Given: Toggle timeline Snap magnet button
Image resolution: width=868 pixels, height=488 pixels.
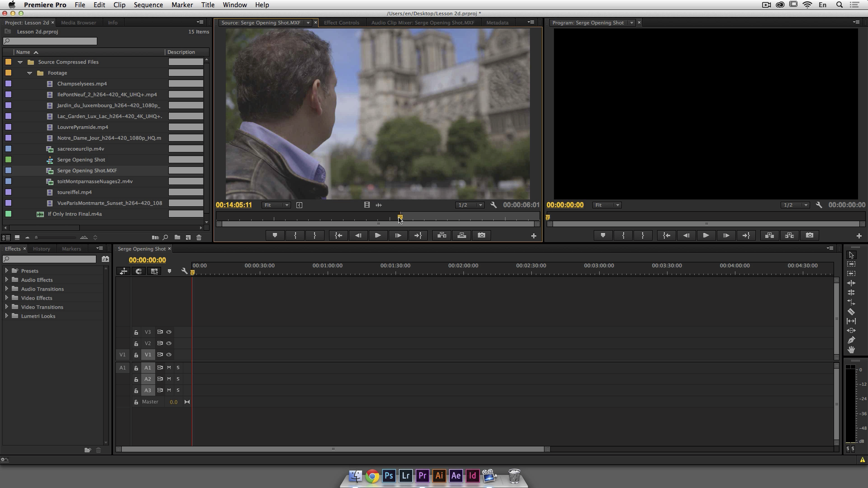Looking at the screenshot, I should (x=138, y=271).
